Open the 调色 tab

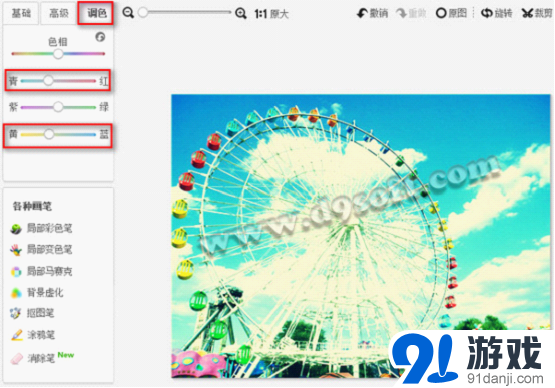point(96,13)
